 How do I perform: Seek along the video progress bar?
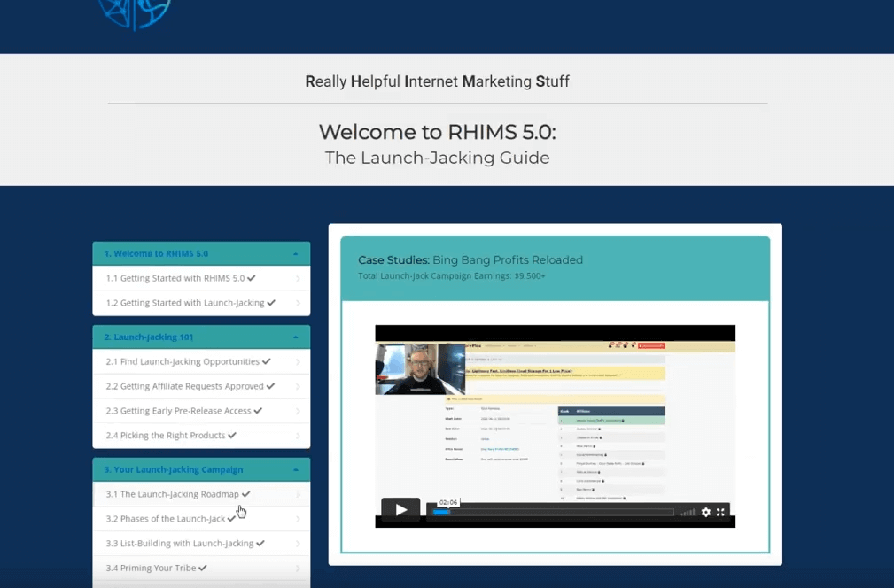[x=553, y=512]
